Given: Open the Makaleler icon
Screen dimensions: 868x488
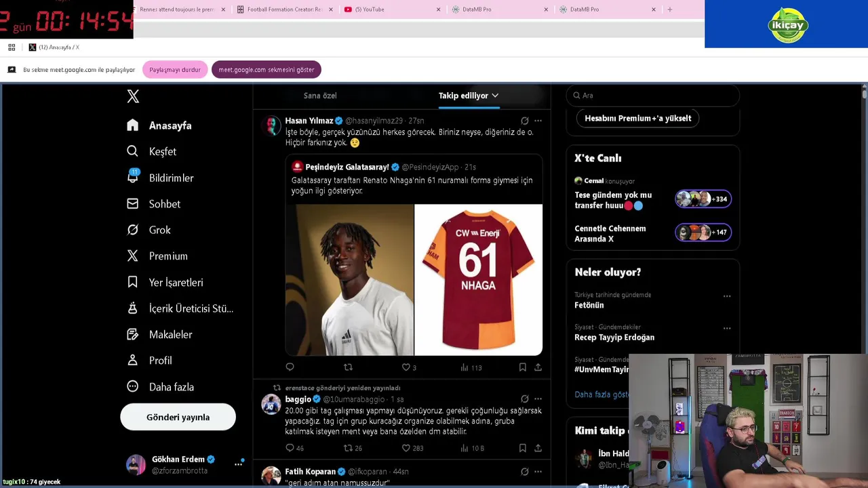Looking at the screenshot, I should [133, 334].
